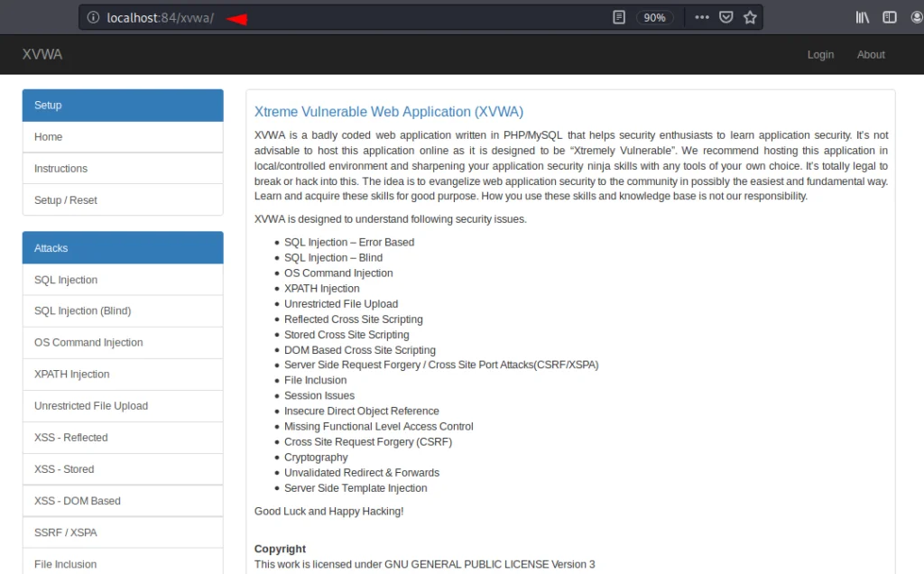Click 'XVWA is designed to understand' sentence
Image resolution: width=924 pixels, height=574 pixels.
(x=390, y=219)
